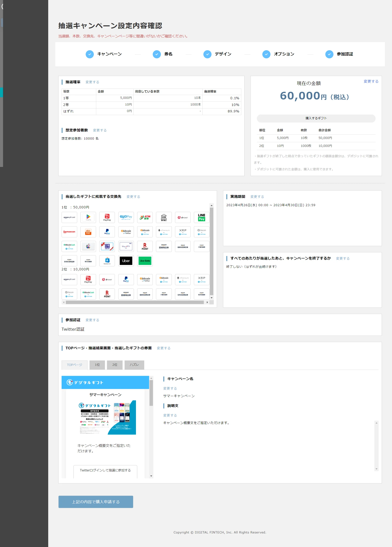Image resolution: width=392 pixels, height=547 pixels.
Task: Click the green Uber Eats icon
Action: 145,261
